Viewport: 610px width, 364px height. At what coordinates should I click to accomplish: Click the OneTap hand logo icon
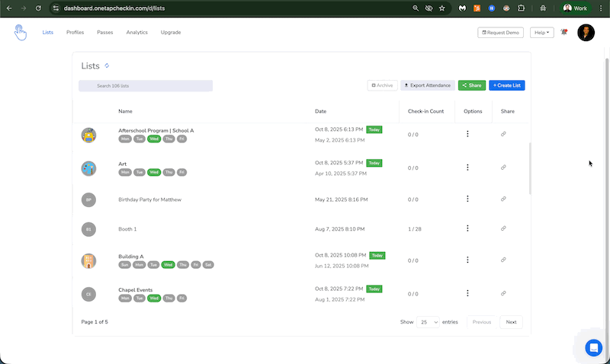point(20,33)
